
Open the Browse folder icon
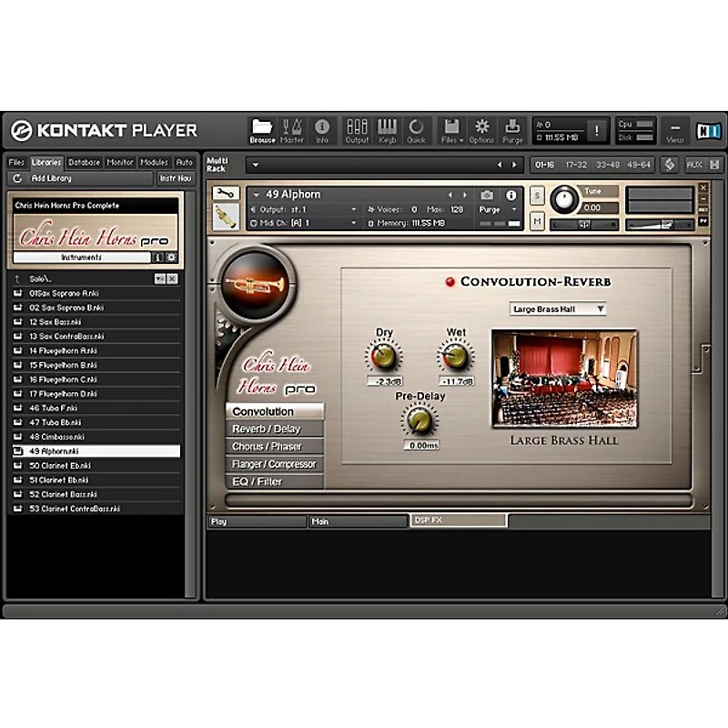click(262, 130)
